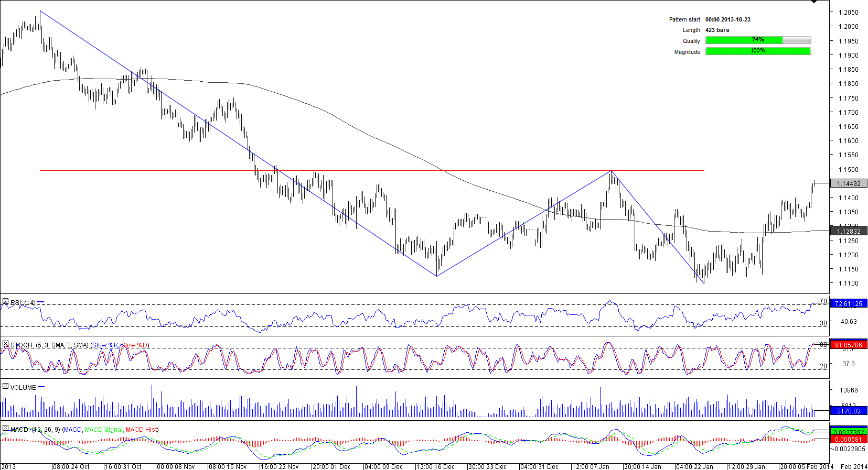Close the RSI indicator panel box

click(x=5, y=302)
